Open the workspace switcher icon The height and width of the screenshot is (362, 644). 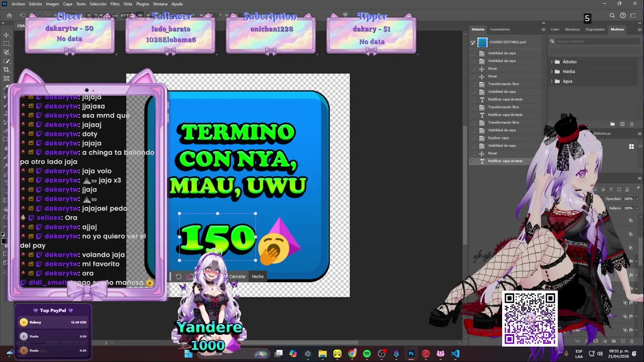pyautogui.click(x=633, y=16)
